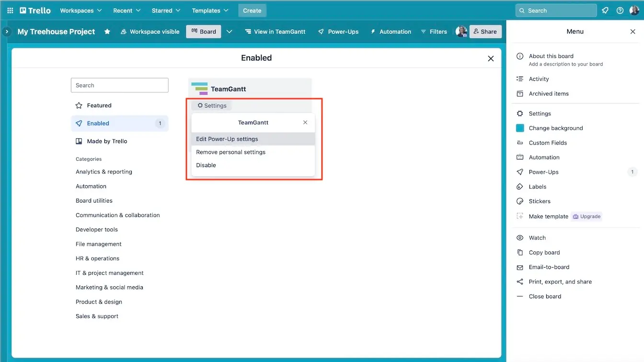Open the notifications bell icon

tap(605, 11)
